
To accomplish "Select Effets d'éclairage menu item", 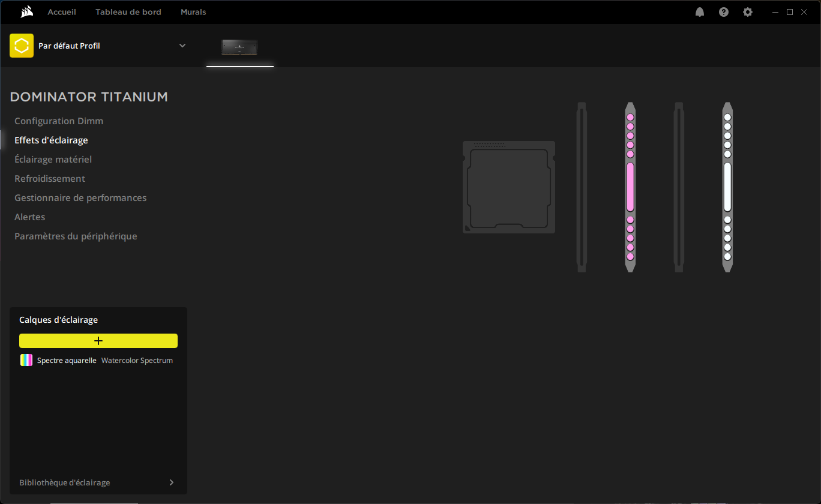I will [x=51, y=140].
